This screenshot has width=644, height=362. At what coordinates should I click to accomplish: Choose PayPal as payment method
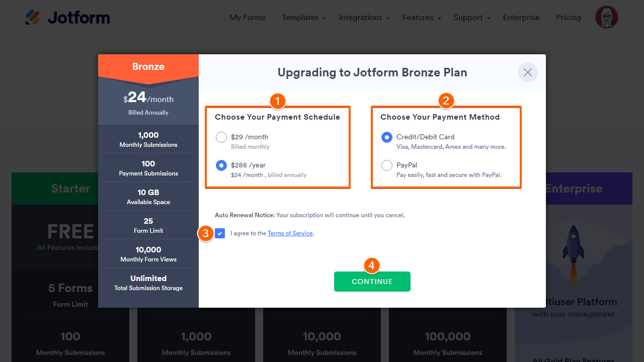[387, 165]
